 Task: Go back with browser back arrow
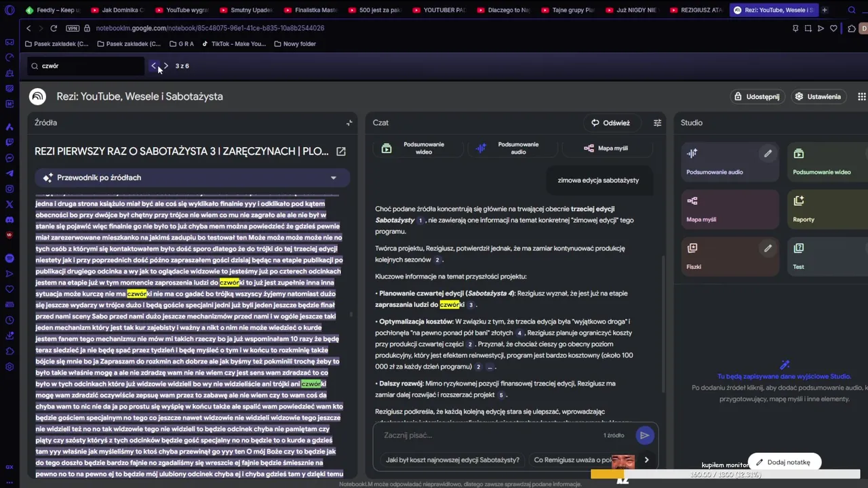coord(28,28)
